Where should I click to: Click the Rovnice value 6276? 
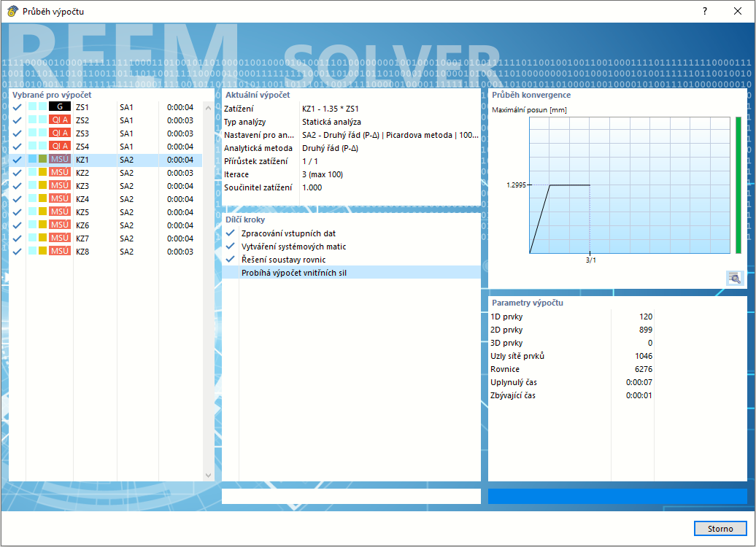pos(644,369)
